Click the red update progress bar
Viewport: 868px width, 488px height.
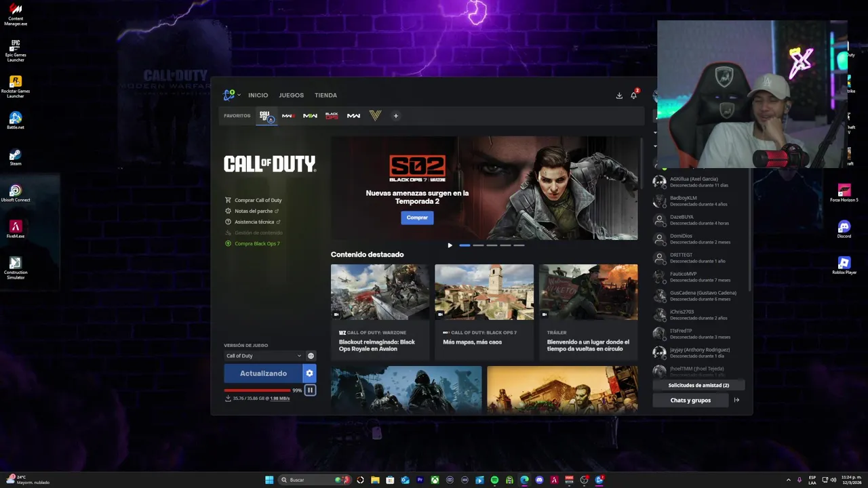(x=258, y=390)
